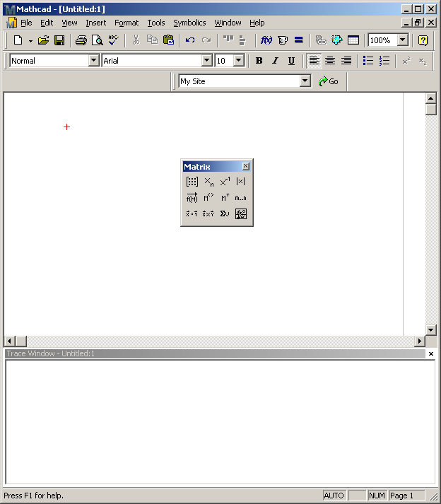Viewport: 441px width, 504px height.
Task: Click the Component Wizard icon
Action: coord(337,40)
